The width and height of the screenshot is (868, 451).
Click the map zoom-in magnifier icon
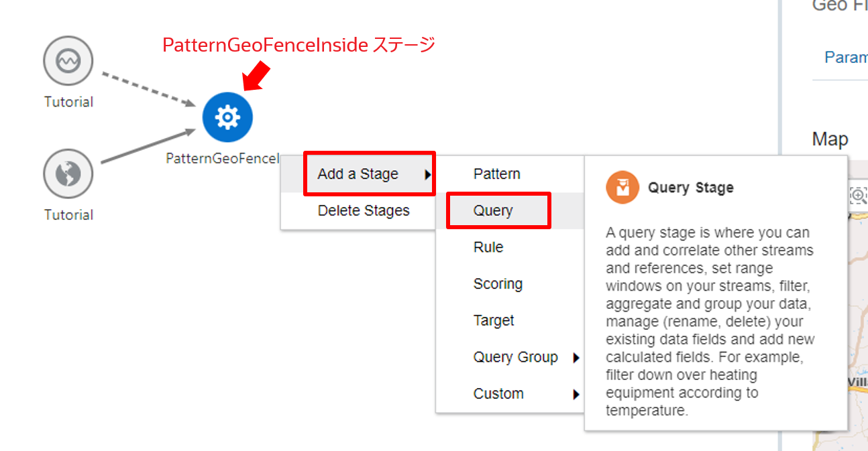tap(858, 196)
